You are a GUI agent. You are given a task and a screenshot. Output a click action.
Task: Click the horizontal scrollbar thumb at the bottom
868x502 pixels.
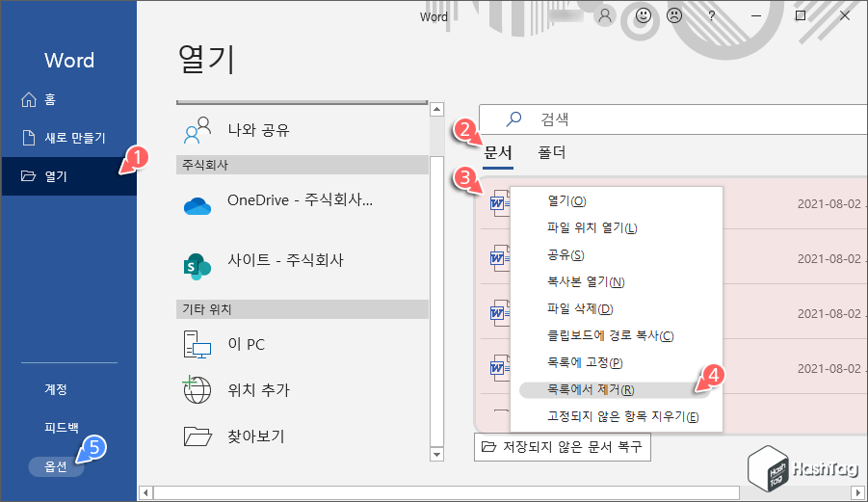(446, 492)
